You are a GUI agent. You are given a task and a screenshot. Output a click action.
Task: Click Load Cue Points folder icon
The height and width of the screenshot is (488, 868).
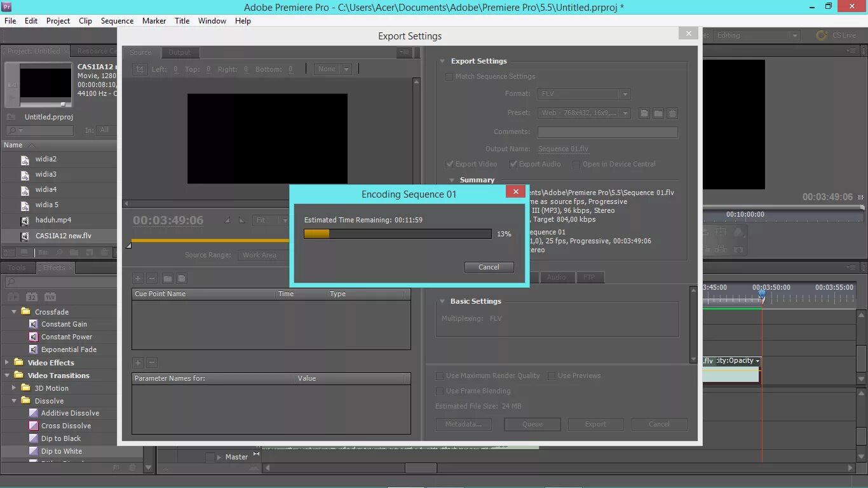(168, 278)
